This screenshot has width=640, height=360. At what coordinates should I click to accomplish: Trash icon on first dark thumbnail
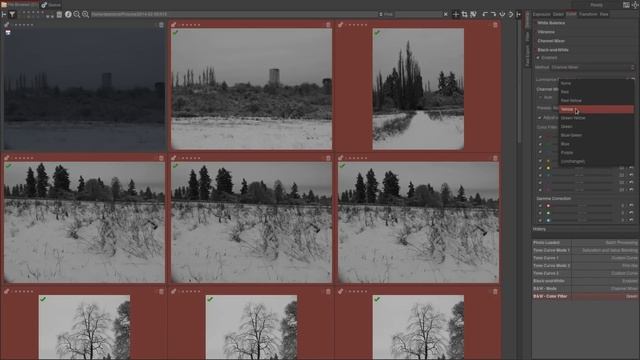(161, 25)
